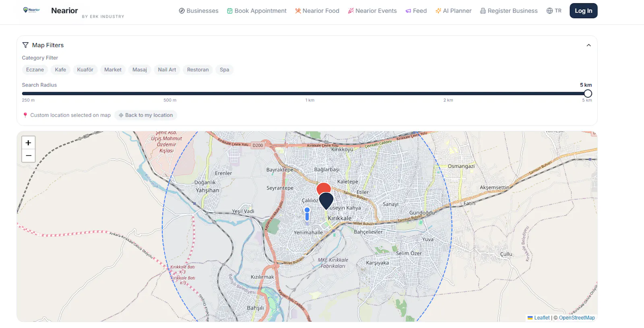Toggle the Kafe category filter
The width and height of the screenshot is (644, 328).
[x=60, y=70]
